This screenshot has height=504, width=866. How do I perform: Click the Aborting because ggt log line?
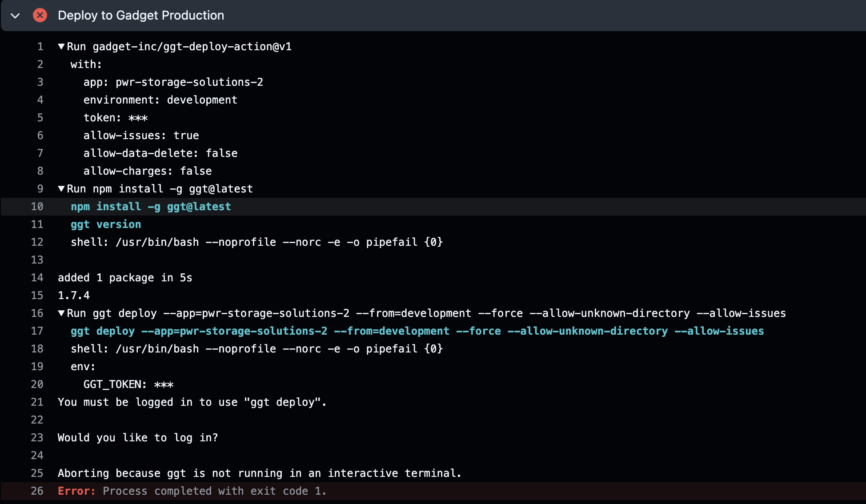(x=259, y=473)
